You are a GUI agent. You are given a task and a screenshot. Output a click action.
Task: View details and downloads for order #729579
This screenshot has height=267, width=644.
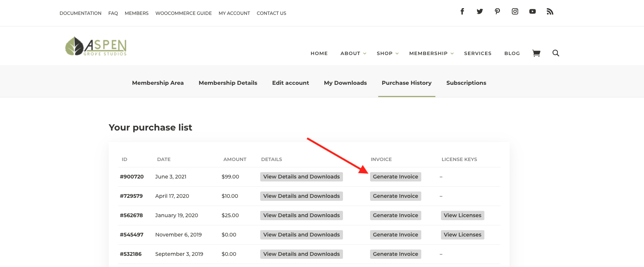[301, 196]
